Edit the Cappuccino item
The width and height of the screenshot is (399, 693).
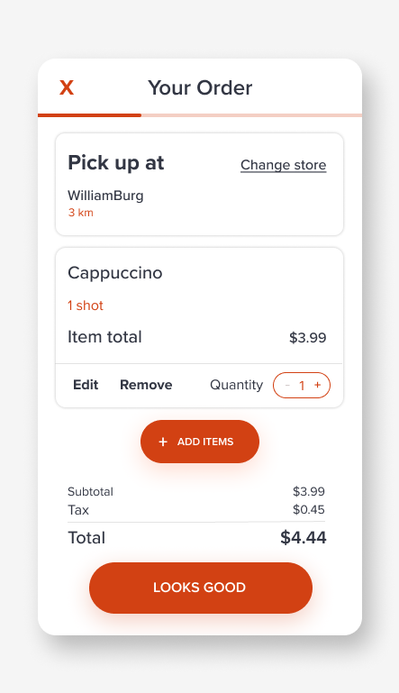tap(86, 385)
